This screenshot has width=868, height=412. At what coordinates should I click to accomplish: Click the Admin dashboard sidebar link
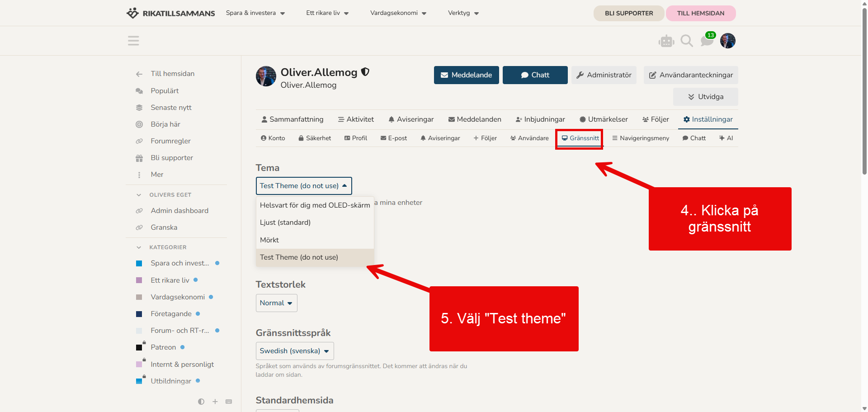(x=179, y=211)
